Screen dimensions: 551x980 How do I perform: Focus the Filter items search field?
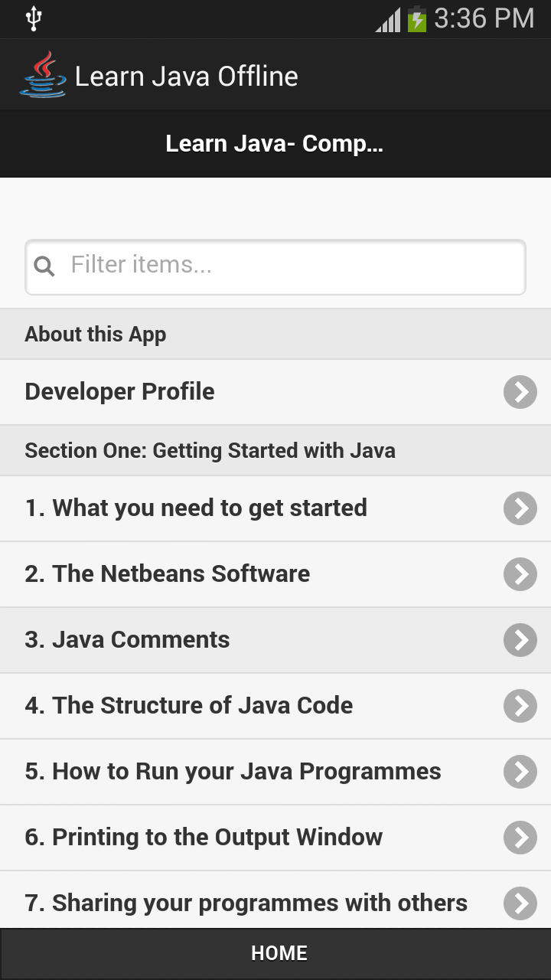275,267
